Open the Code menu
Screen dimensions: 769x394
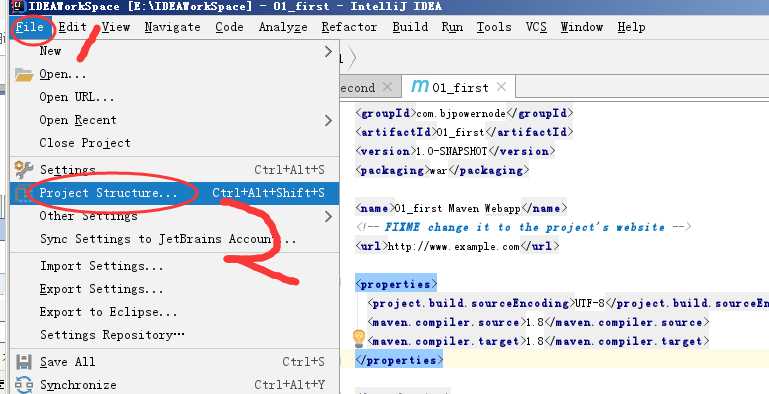tap(229, 27)
